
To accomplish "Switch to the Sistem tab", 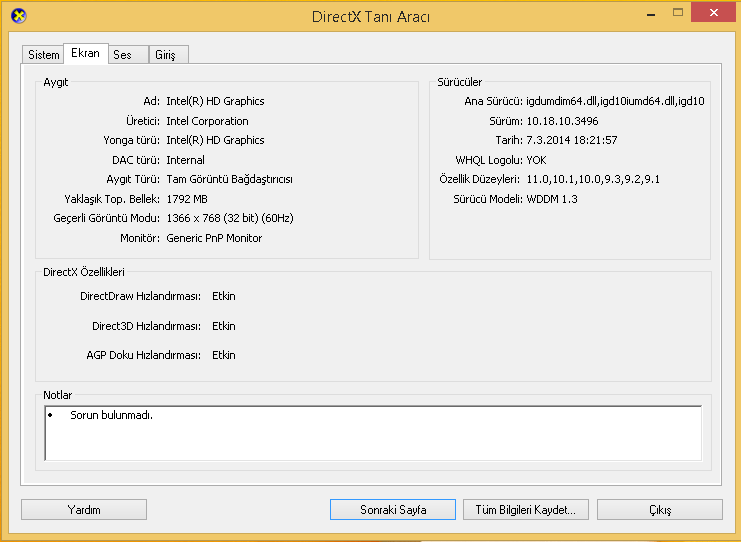I will [43, 55].
